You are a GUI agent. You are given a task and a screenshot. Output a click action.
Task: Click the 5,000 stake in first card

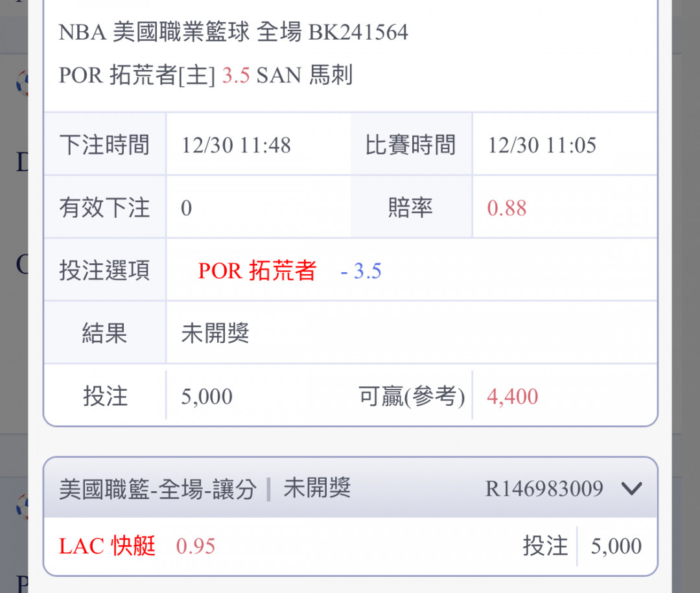[x=207, y=397]
